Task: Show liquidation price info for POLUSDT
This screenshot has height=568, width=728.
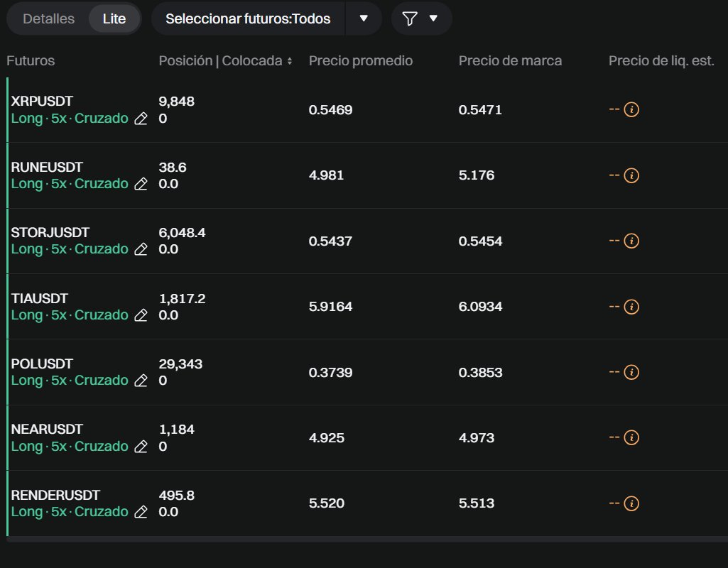Action: 631,372
